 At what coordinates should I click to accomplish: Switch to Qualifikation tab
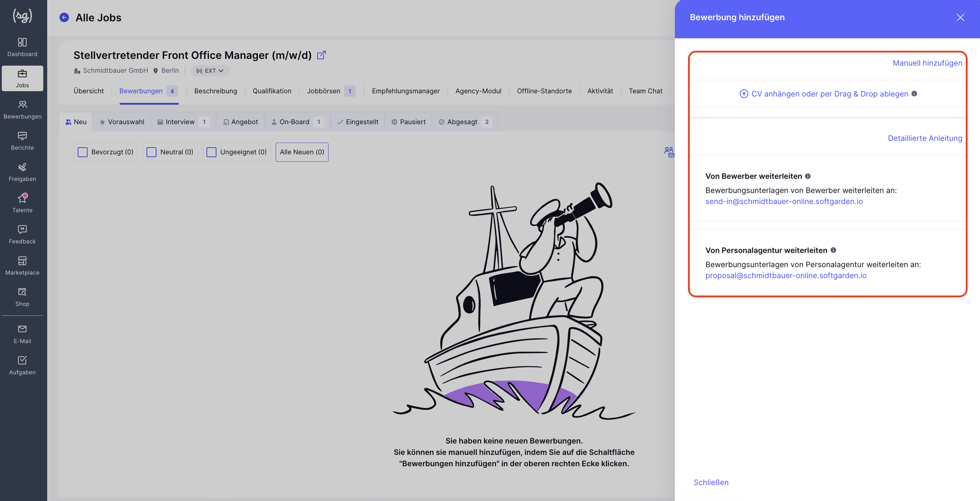272,91
